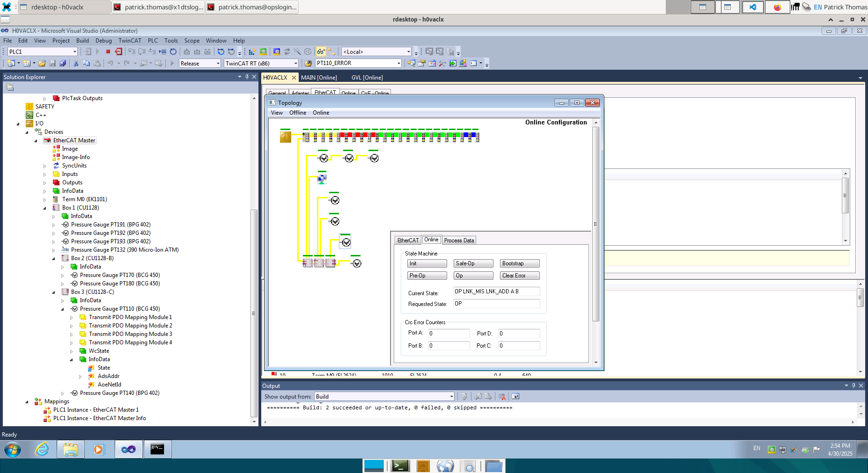Click the Reload Devices icon
The height and width of the screenshot is (473, 868).
pyautogui.click(x=287, y=51)
